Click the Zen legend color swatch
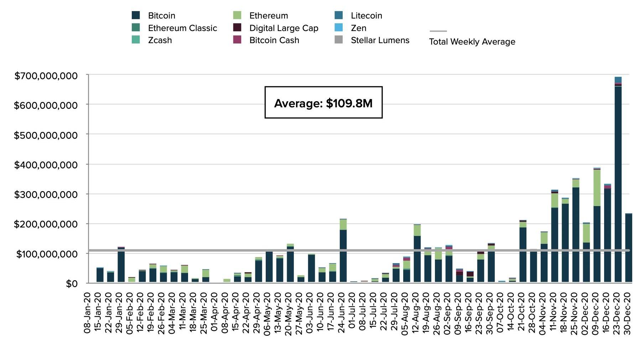Screen dimensions: 644x343 point(338,28)
